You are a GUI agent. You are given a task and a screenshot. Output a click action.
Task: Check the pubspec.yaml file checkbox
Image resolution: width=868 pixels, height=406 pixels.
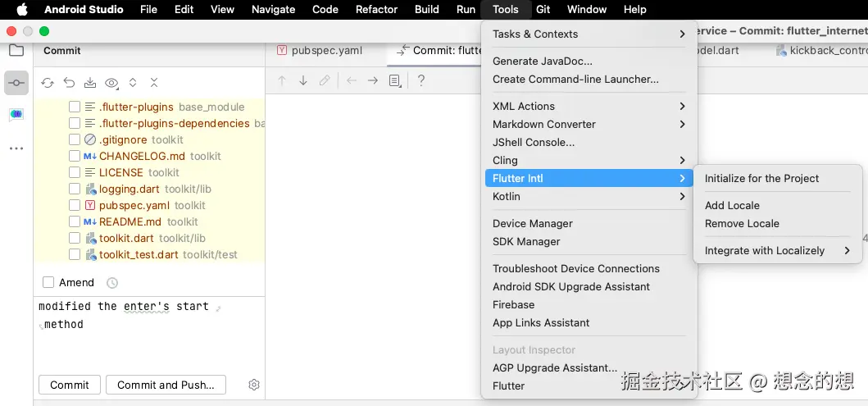click(x=75, y=205)
